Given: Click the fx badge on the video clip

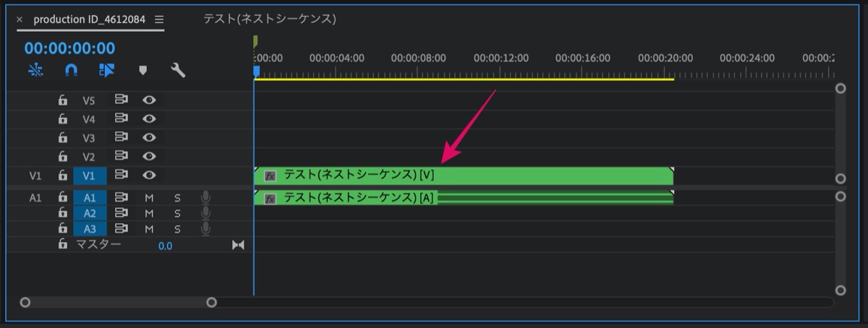Looking at the screenshot, I should (270, 176).
